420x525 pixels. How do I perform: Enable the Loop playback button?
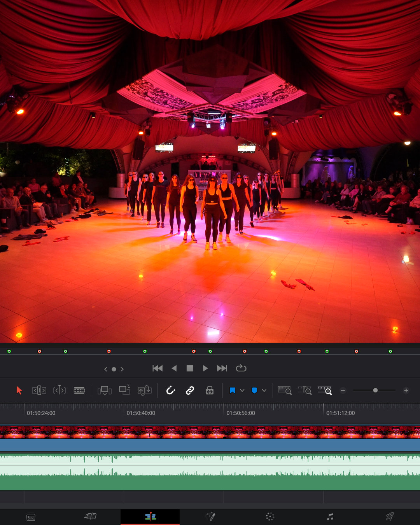point(241,368)
